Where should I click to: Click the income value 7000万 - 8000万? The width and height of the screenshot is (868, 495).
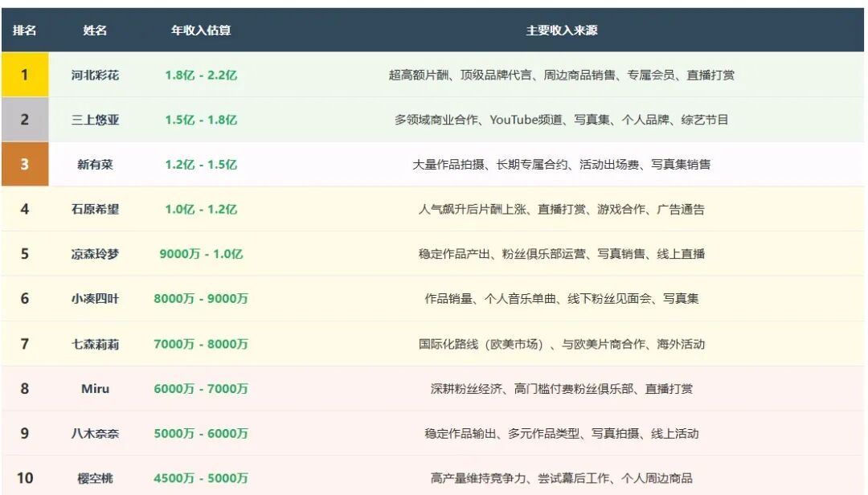point(201,344)
